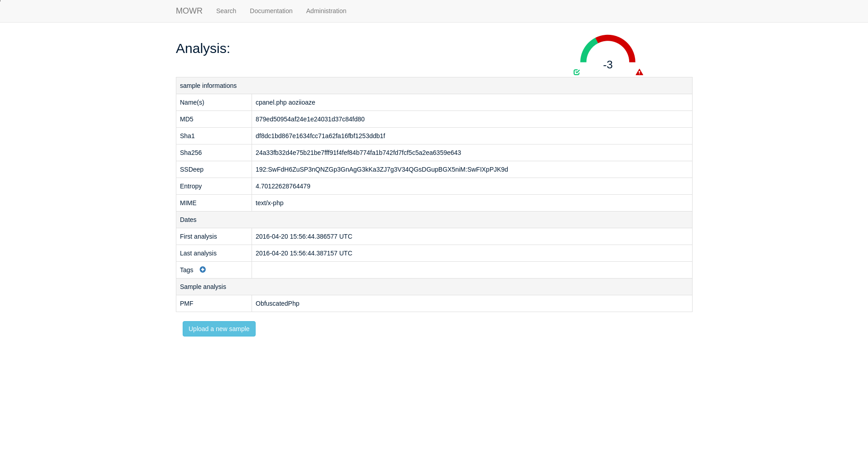Image resolution: width=868 pixels, height=452 pixels.
Task: Go to the Administration page
Action: pyautogui.click(x=326, y=11)
